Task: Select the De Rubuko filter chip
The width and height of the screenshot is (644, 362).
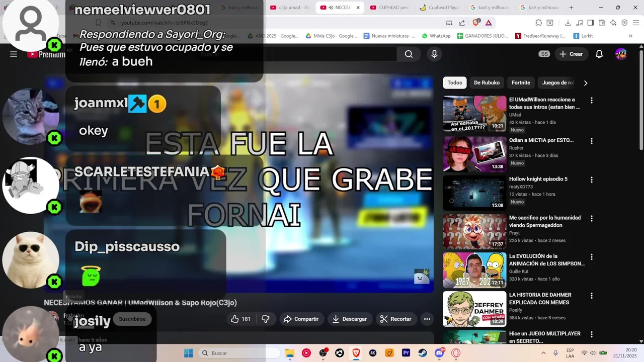Action: [487, 83]
